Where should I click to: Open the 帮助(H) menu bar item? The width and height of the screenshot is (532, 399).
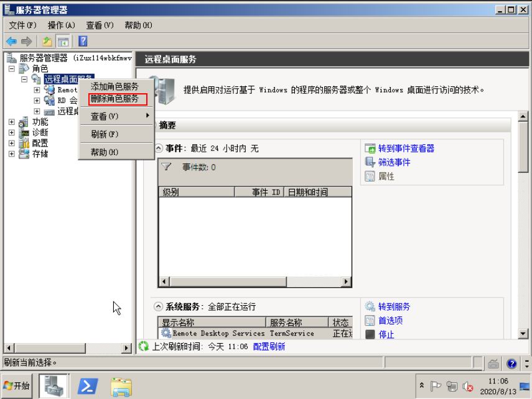click(138, 25)
